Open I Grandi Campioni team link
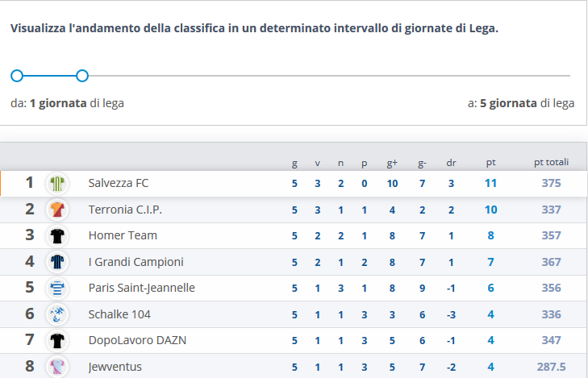Image resolution: width=588 pixels, height=378 pixels. click(136, 262)
